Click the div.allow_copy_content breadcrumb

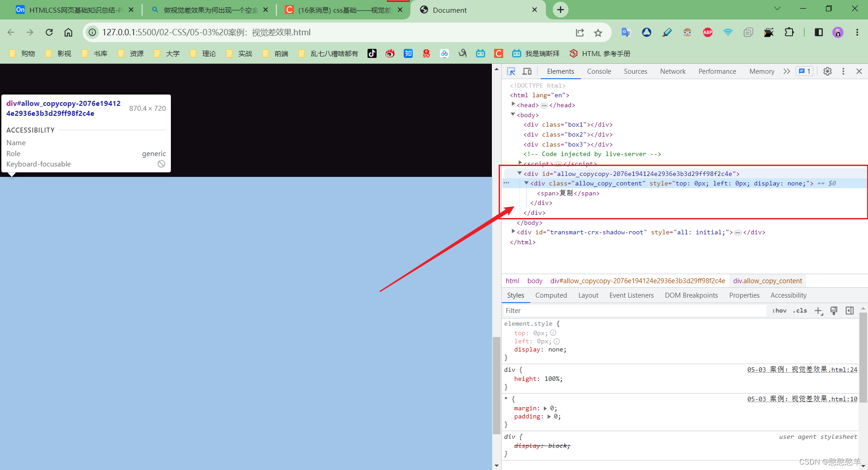coord(767,281)
